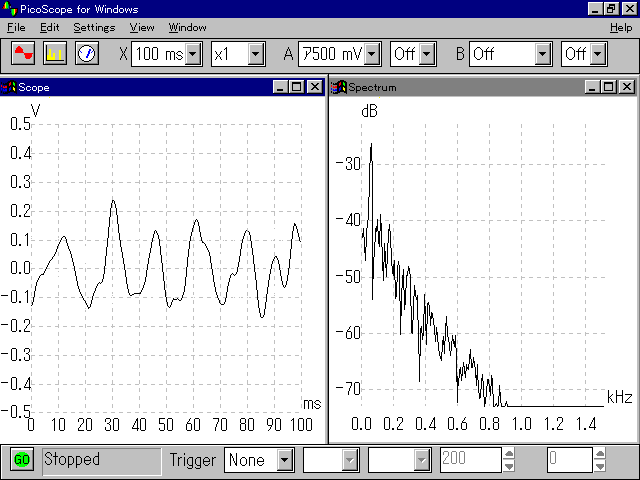Expand channel A 7500 mV range dropdown
The height and width of the screenshot is (480, 640).
click(x=372, y=54)
